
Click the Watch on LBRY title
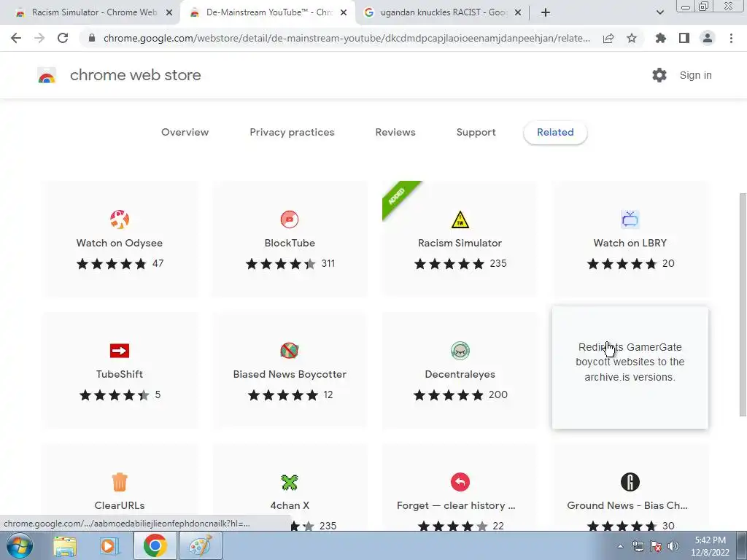point(630,243)
